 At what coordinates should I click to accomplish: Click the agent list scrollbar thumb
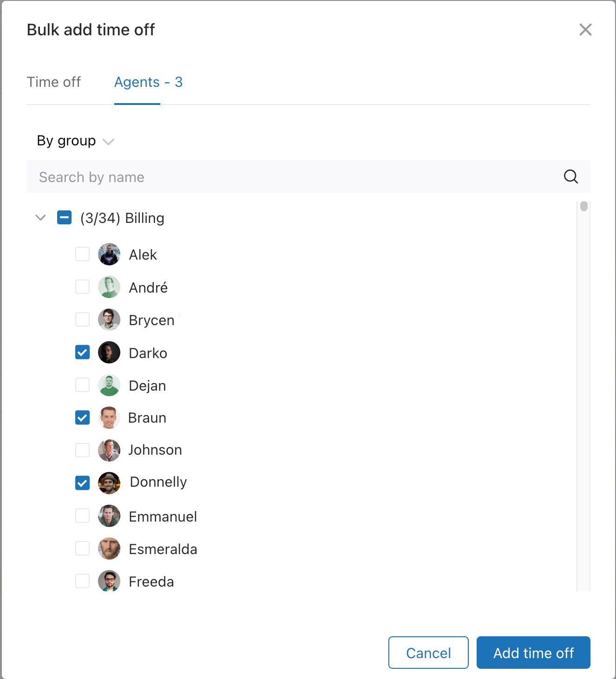click(x=584, y=206)
